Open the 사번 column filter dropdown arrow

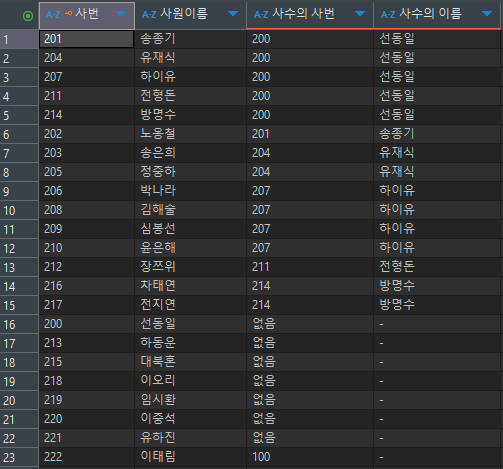pos(121,14)
